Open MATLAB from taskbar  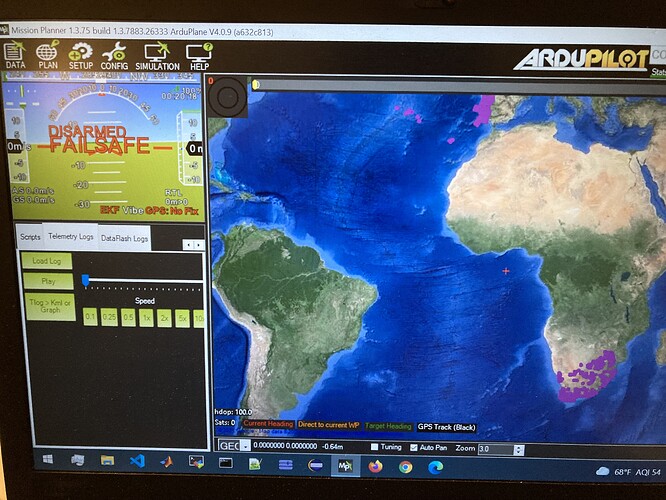[166, 462]
